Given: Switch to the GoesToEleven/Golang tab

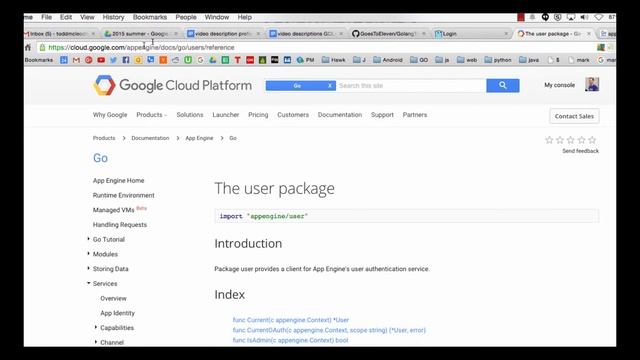Looking at the screenshot, I should [388, 33].
